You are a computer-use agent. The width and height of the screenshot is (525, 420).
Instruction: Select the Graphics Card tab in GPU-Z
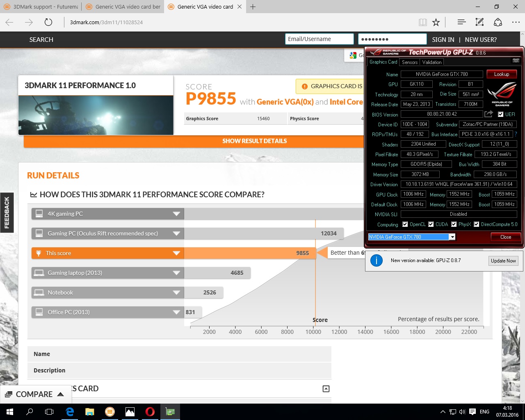(383, 62)
